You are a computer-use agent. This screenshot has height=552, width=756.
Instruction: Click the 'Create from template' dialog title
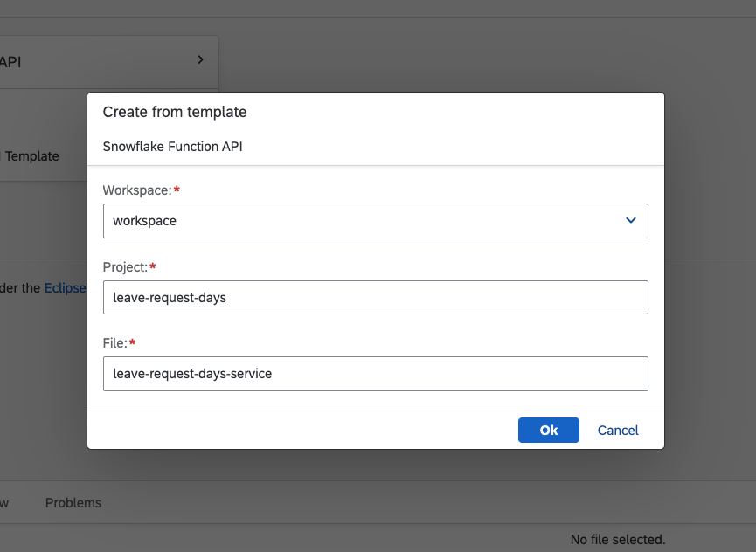coord(175,112)
